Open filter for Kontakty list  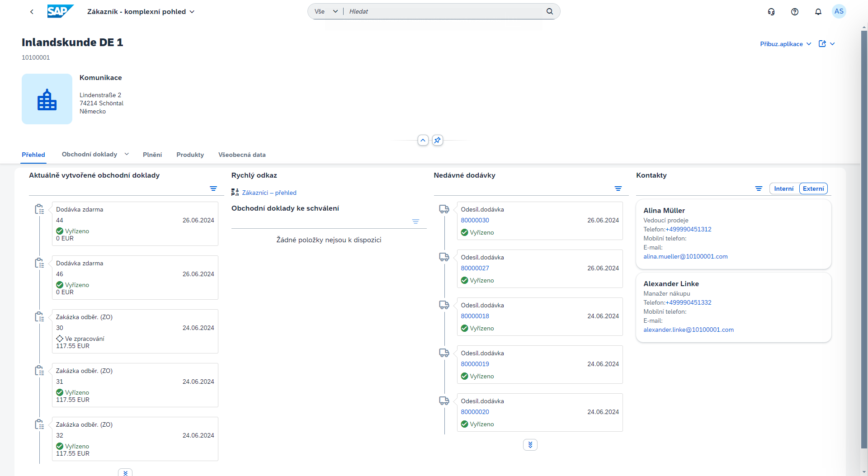759,189
